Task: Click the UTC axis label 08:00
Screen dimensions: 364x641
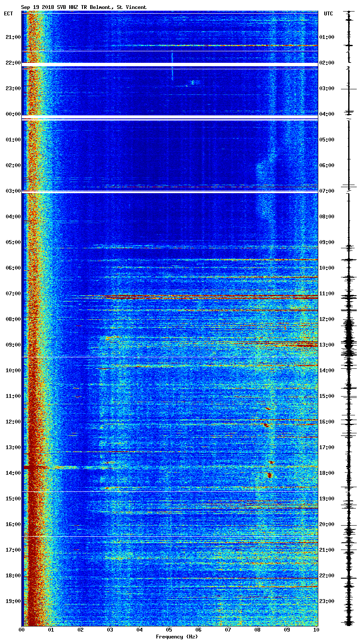Action: [x=326, y=217]
